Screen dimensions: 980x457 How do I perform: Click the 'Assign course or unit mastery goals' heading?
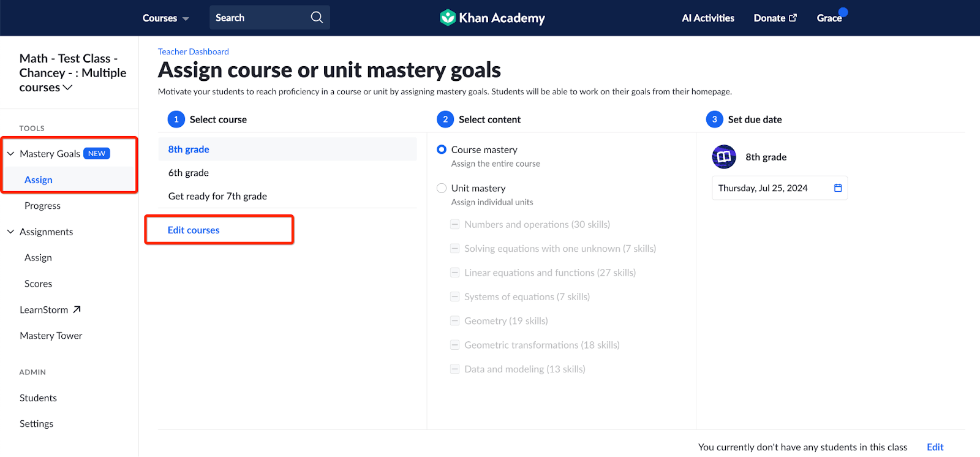point(330,70)
